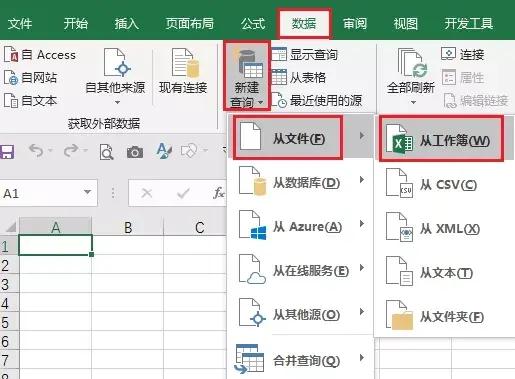This screenshot has width=515, height=379.
Task: Select column B header
Action: click(x=128, y=227)
